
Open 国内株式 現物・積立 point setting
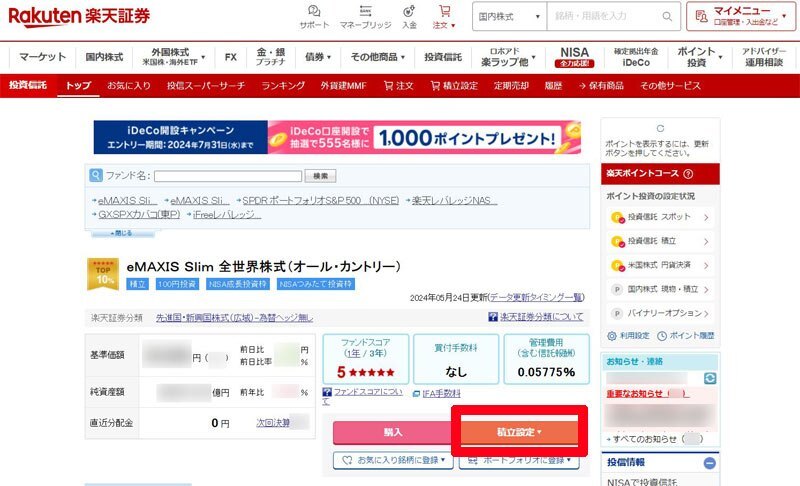click(660, 289)
